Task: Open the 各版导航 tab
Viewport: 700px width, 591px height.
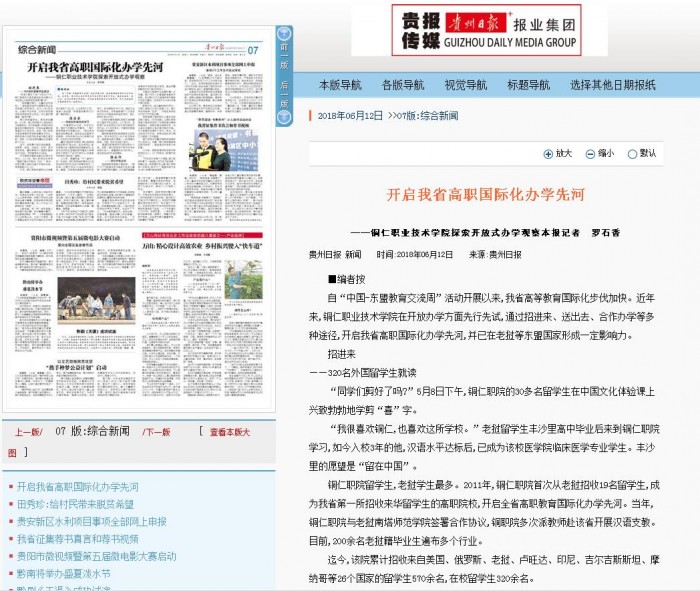Action: click(x=403, y=85)
